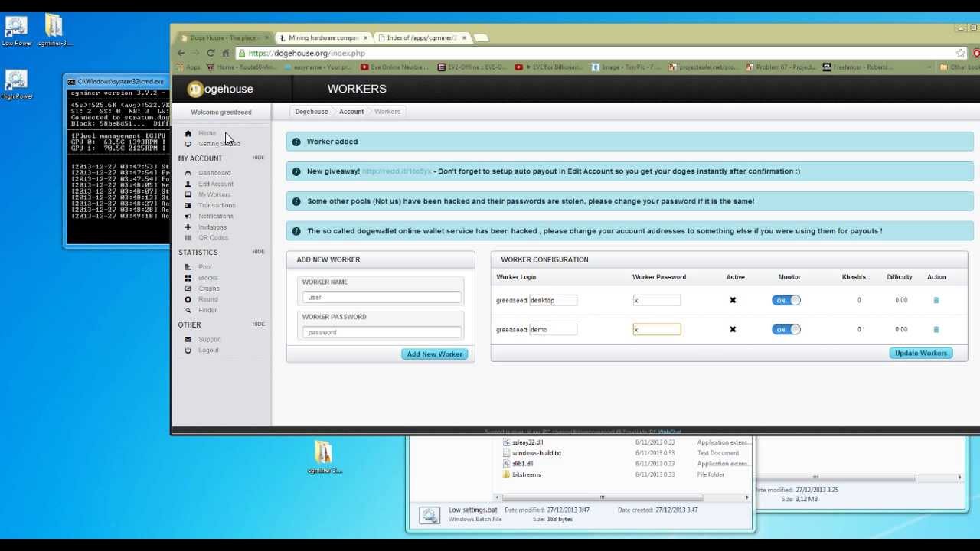This screenshot has height=551, width=980.
Task: Open Notifications in sidebar
Action: tap(216, 216)
